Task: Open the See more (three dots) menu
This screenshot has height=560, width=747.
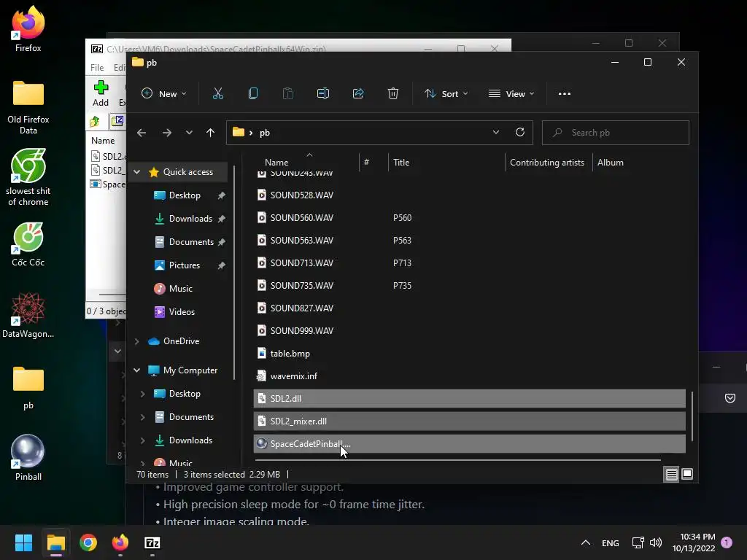Action: coord(565,94)
